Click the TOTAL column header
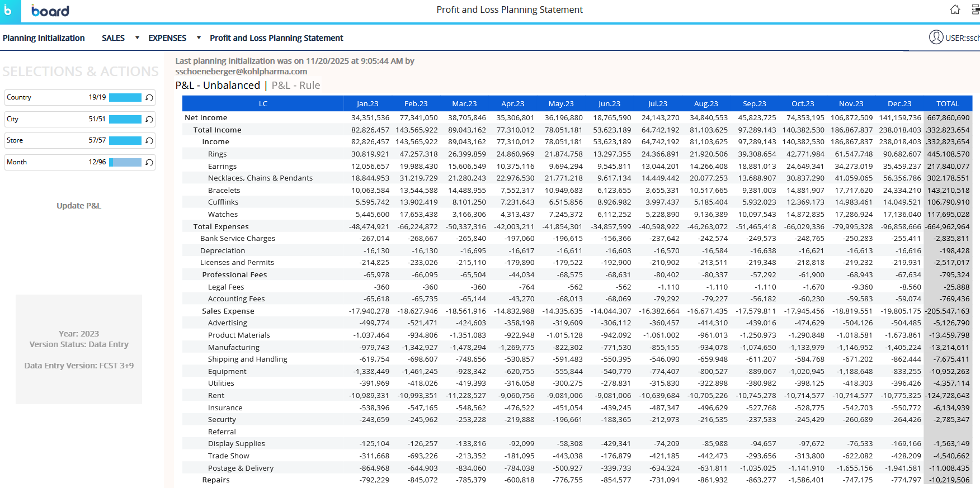980x488 pixels. tap(948, 103)
